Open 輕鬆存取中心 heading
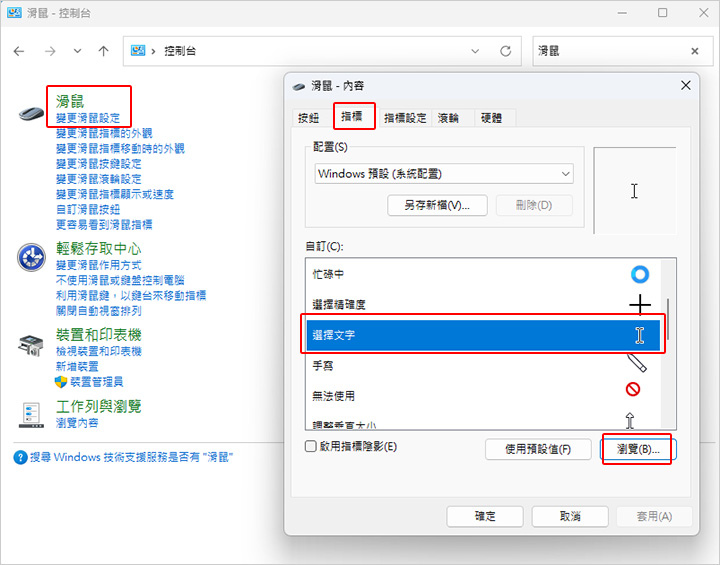 tap(98, 249)
